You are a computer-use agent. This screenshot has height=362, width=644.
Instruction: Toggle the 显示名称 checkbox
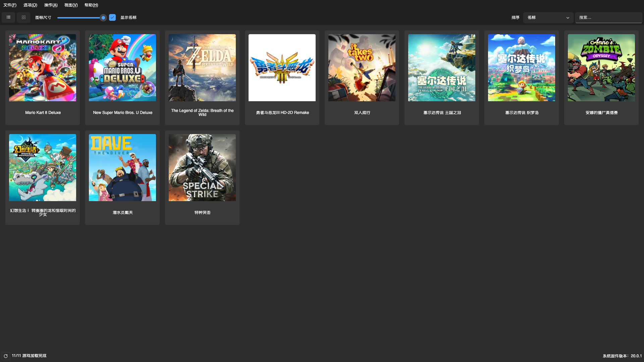click(112, 17)
